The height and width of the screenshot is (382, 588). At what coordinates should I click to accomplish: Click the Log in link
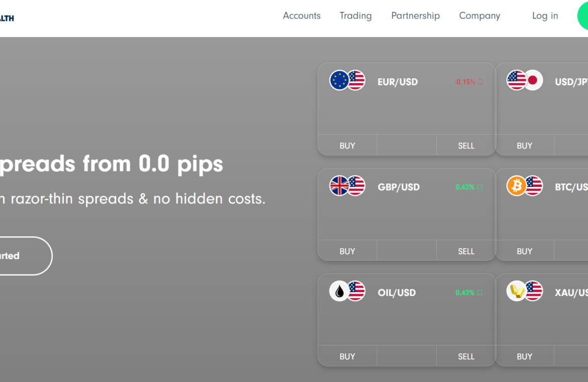(545, 16)
